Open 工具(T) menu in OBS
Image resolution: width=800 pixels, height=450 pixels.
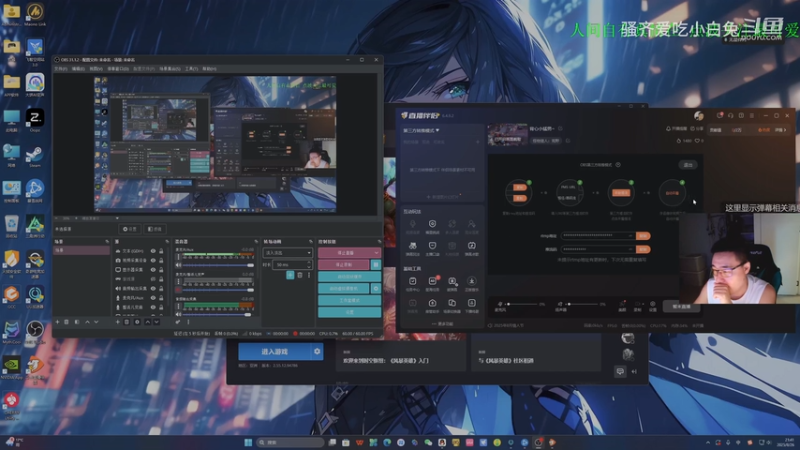coord(191,68)
